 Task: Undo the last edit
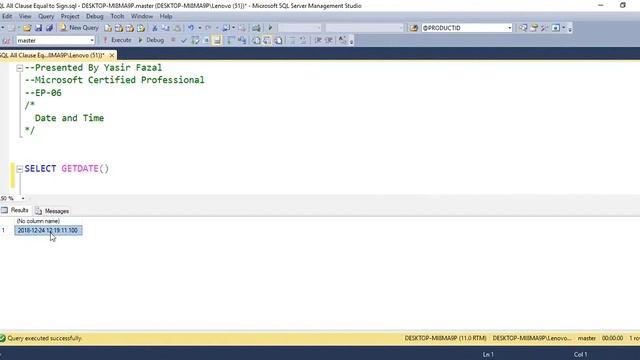191,28
